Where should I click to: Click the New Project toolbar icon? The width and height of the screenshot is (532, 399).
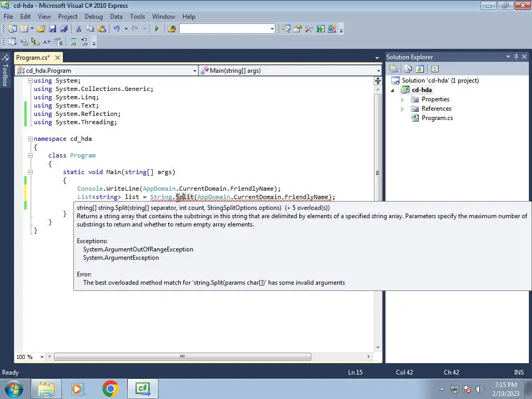tap(12, 29)
